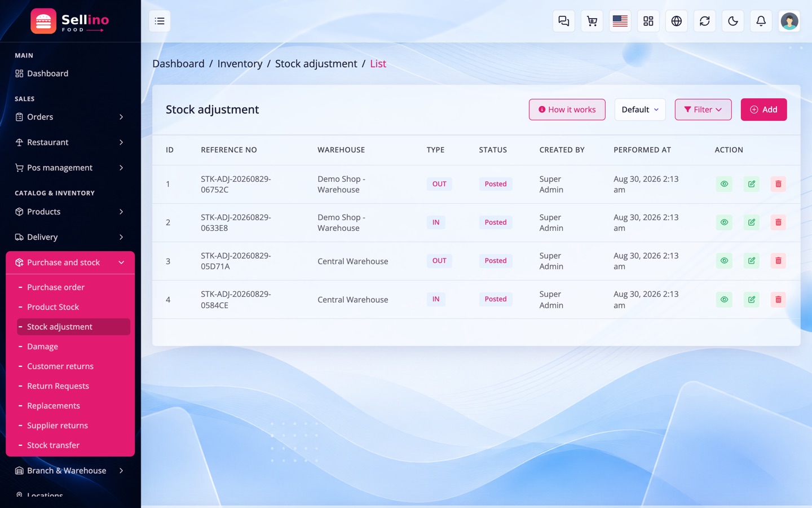Viewport: 812px width, 508px height.
Task: Edit adjustment STK-ADJ-20260829-0584CE
Action: tap(752, 300)
